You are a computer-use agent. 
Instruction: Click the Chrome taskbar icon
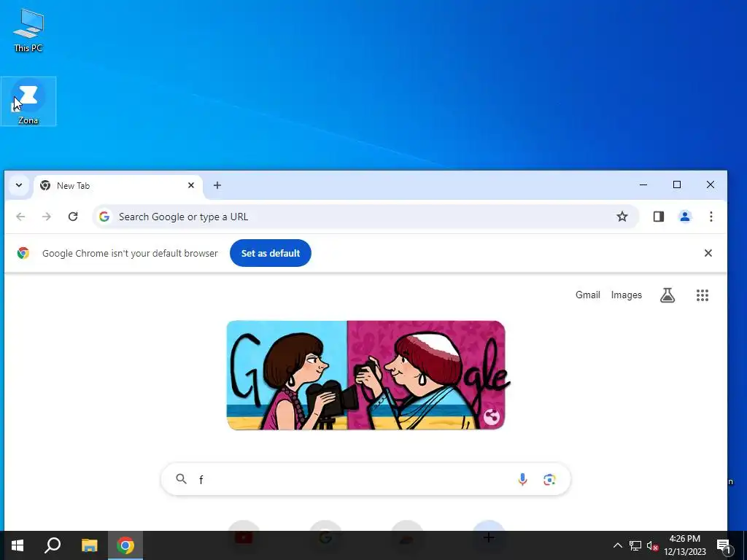click(x=125, y=545)
